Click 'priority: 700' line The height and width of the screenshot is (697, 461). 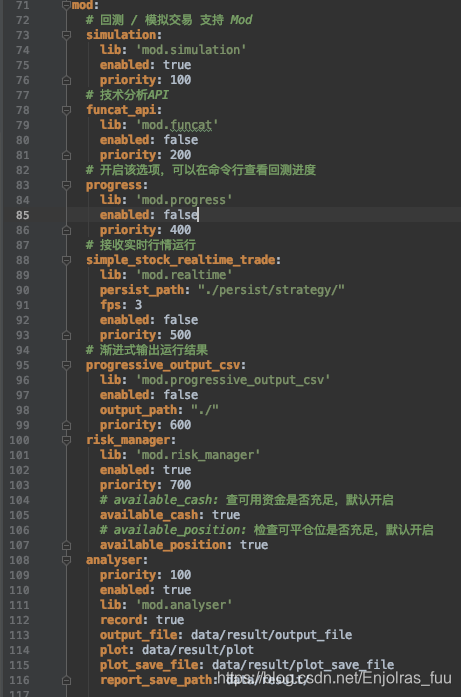[145, 485]
